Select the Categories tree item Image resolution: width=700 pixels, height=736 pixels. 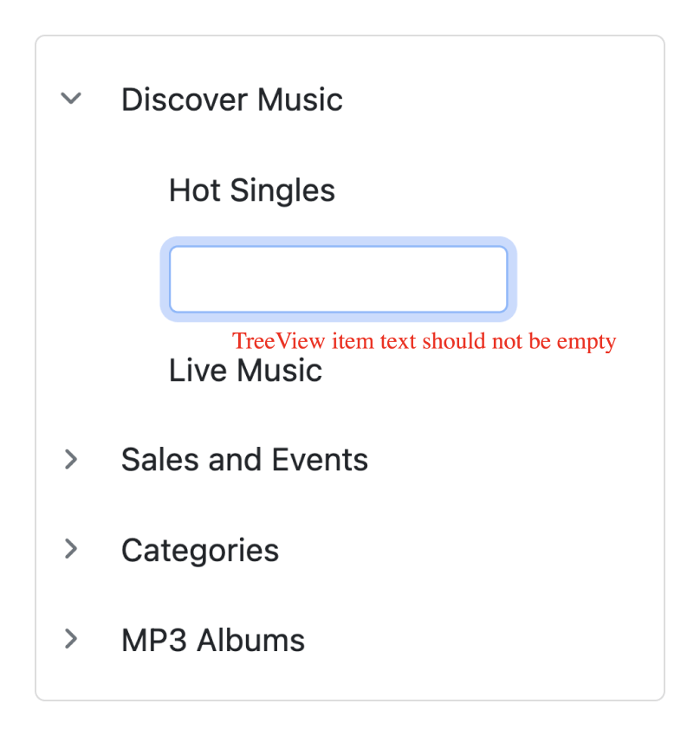(x=199, y=549)
